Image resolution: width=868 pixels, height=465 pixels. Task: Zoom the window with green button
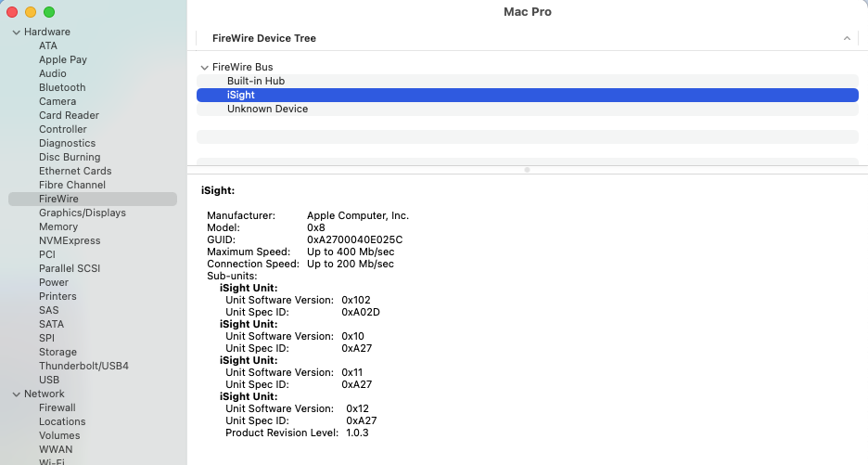pyautogui.click(x=49, y=12)
